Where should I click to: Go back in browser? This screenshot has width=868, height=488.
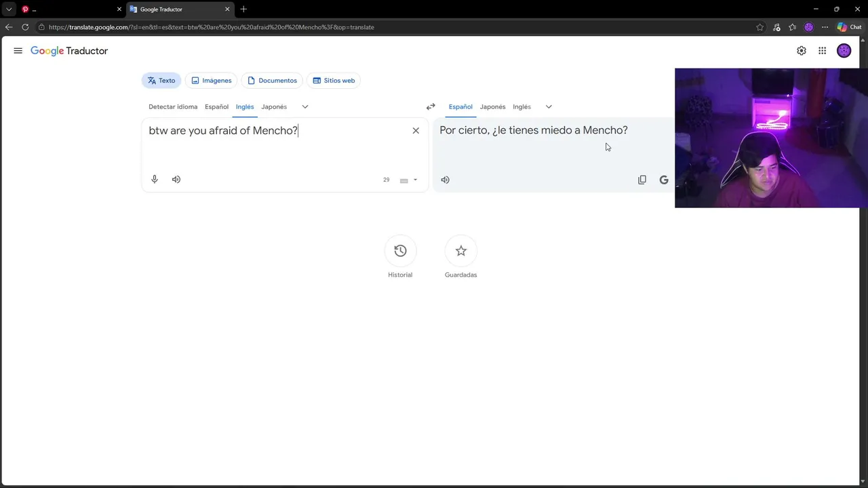[9, 27]
